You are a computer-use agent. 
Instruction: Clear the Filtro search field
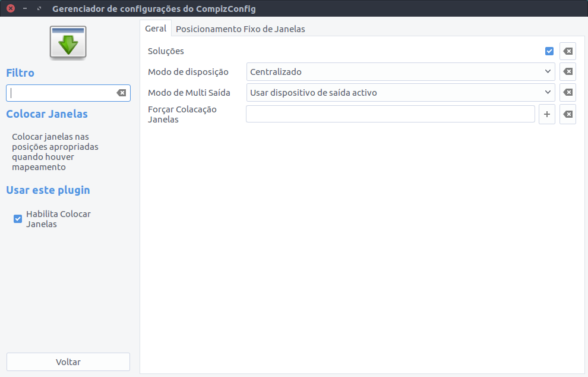pyautogui.click(x=121, y=93)
